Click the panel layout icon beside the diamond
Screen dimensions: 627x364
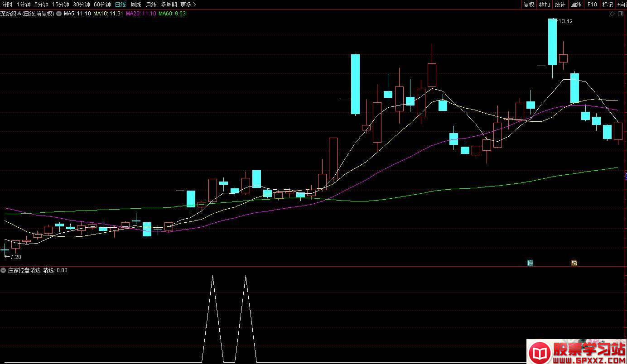click(621, 14)
